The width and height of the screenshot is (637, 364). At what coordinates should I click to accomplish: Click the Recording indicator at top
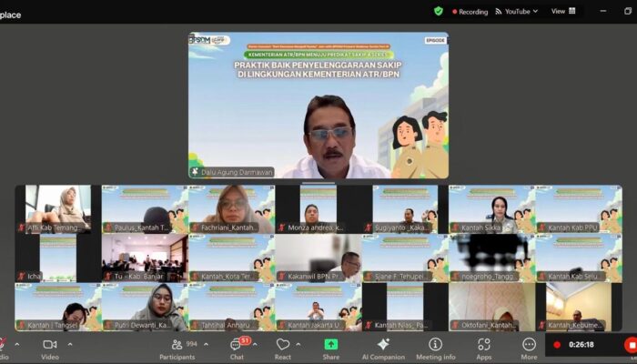[470, 12]
